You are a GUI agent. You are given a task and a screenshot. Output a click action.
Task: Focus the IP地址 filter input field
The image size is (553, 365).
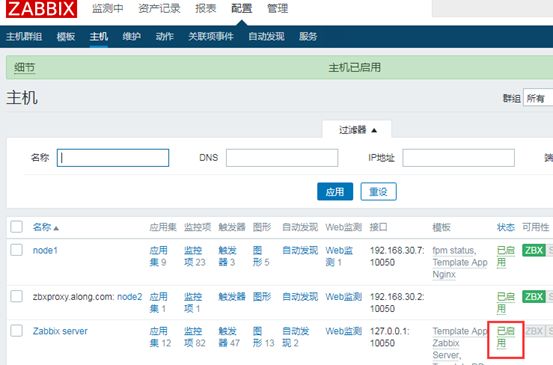[x=458, y=158]
